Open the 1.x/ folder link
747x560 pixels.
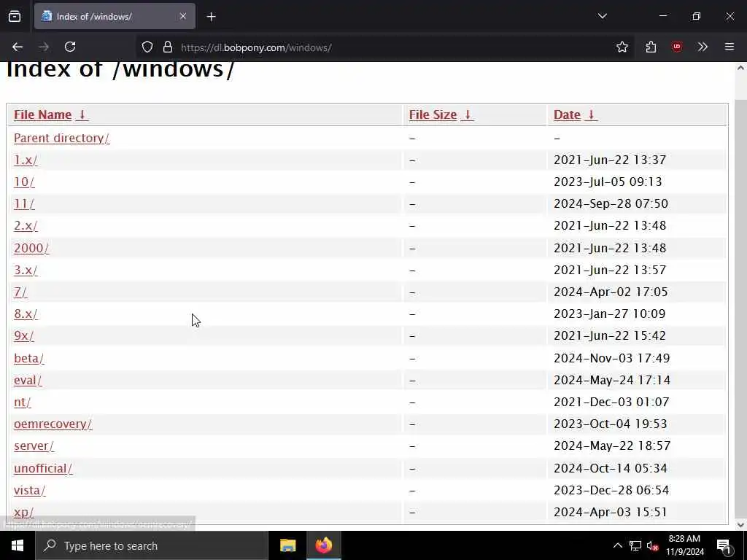click(x=26, y=160)
